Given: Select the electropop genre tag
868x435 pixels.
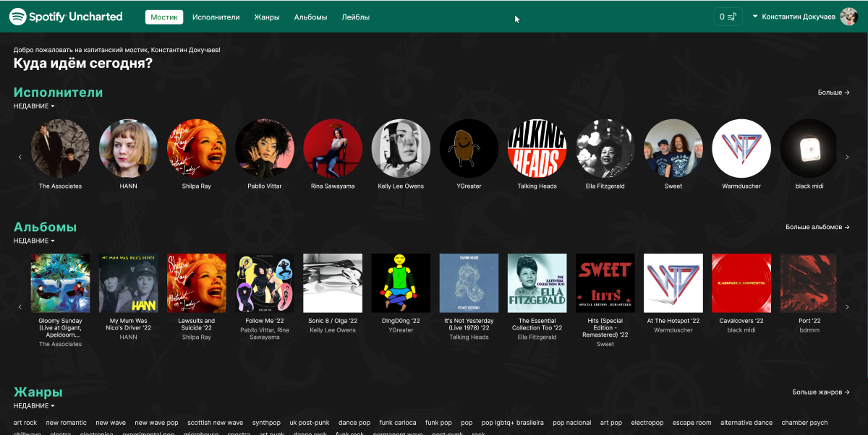Looking at the screenshot, I should pyautogui.click(x=647, y=423).
